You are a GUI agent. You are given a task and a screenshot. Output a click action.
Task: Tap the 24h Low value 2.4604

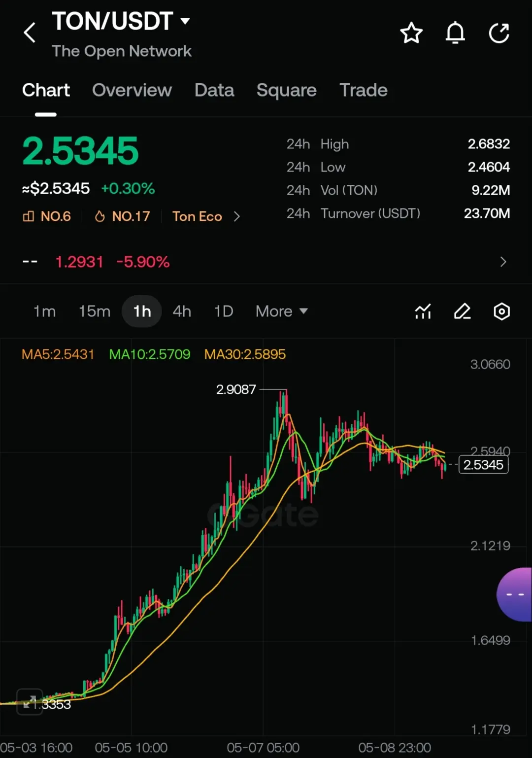[x=489, y=167]
